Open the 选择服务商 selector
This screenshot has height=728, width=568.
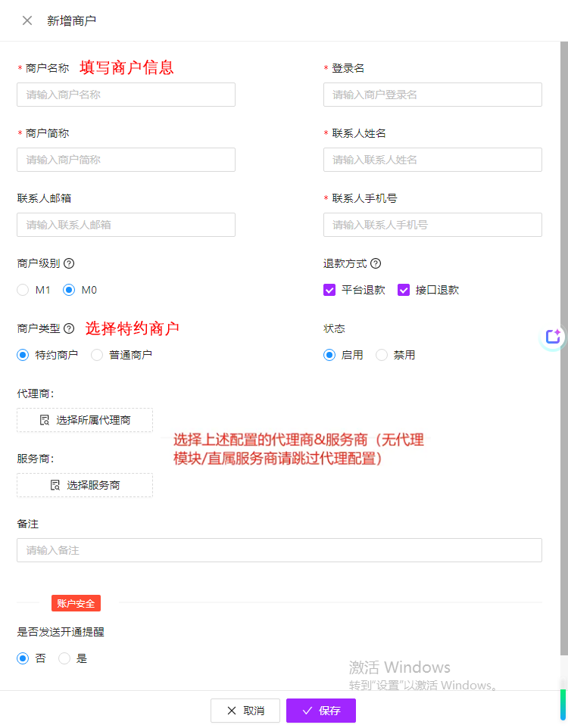85,485
